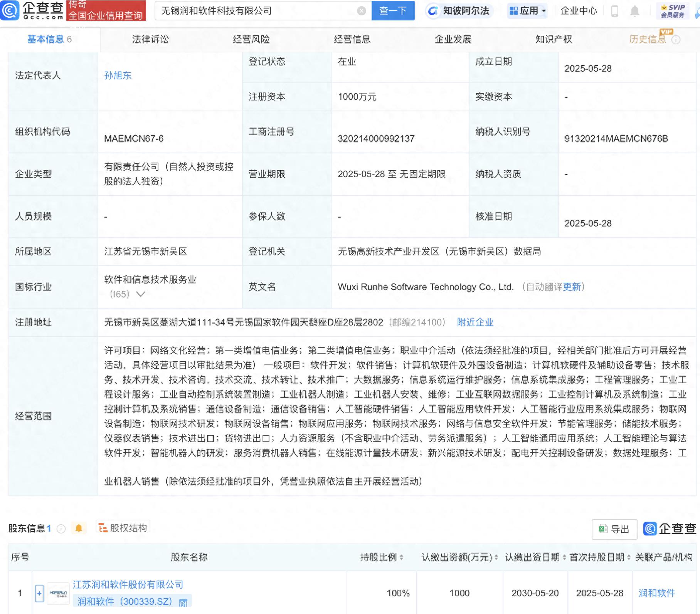Open SVIP 会员服务
The image size is (700, 614).
(673, 11)
